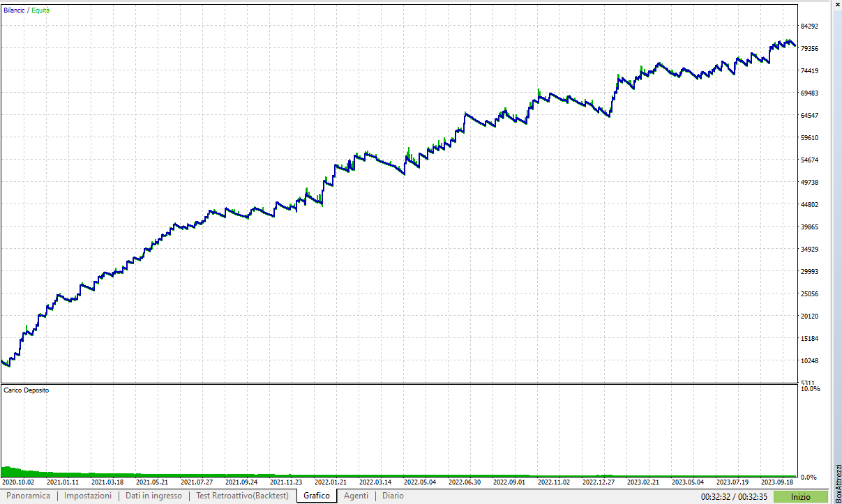Screen dimensions: 842x504
Task: Click the 2022.11.02 date label
Action: (554, 482)
